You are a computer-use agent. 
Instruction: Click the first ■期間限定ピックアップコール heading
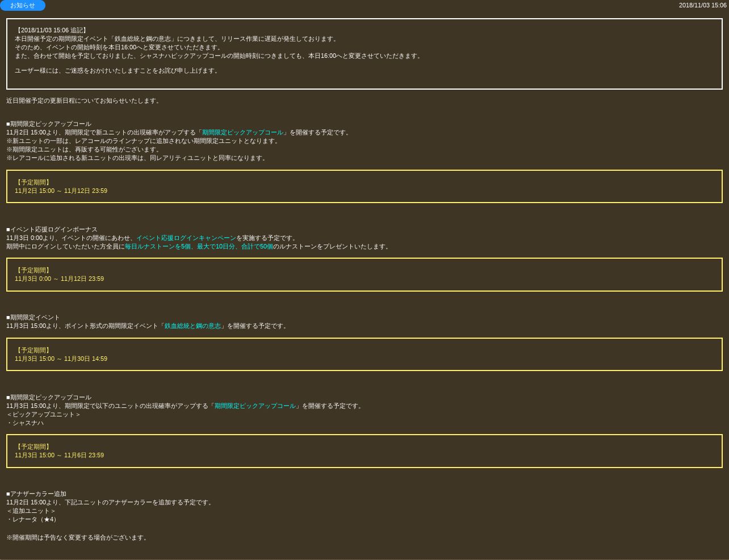point(49,124)
